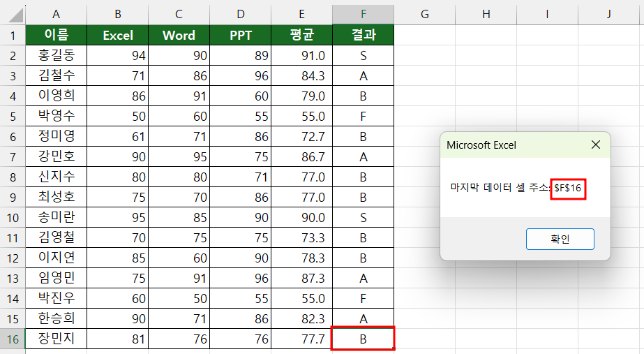
Task: Select row 10 header
Action: click(x=13, y=217)
